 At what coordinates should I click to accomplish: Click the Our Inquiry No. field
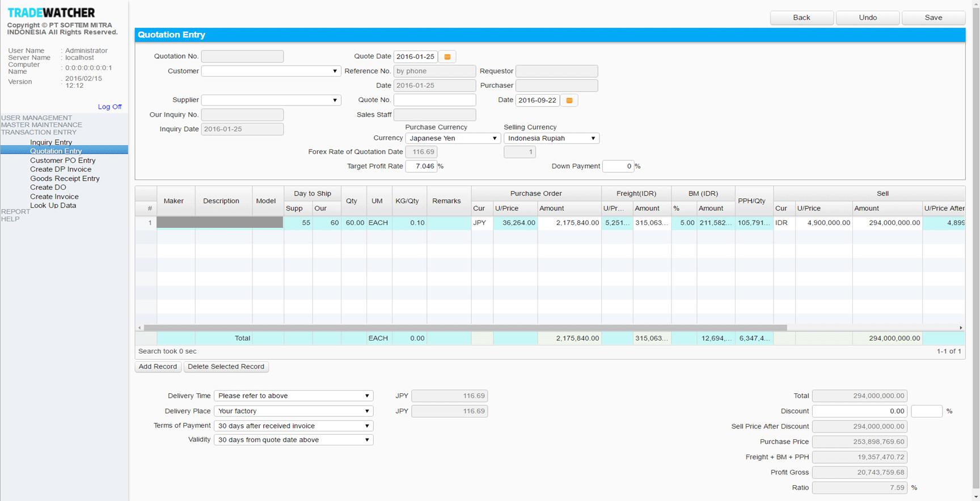tap(242, 115)
